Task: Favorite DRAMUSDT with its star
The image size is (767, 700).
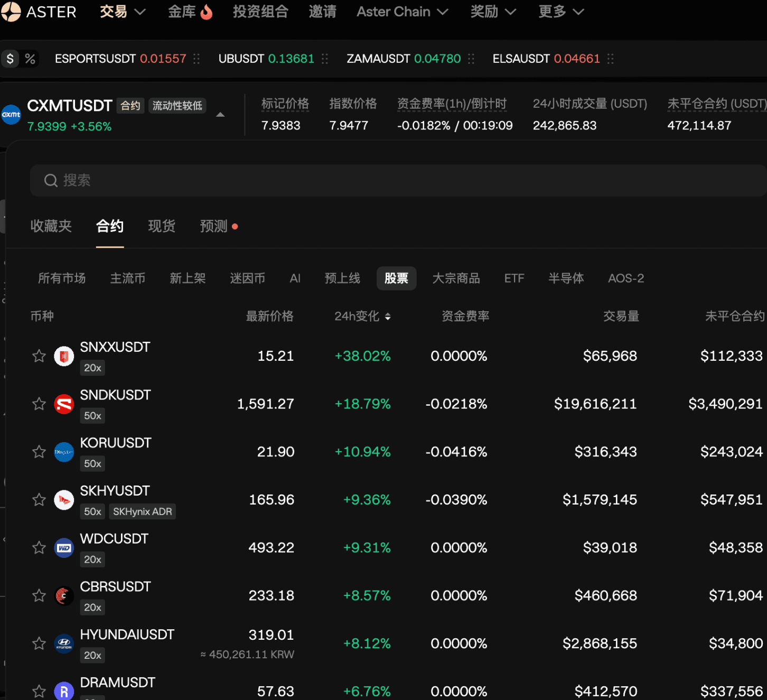Action: 39,691
